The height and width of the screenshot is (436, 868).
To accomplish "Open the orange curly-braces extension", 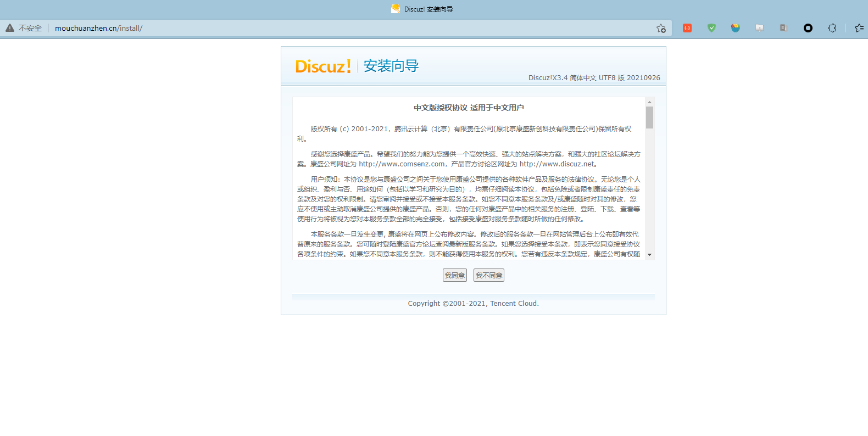I will coord(687,28).
